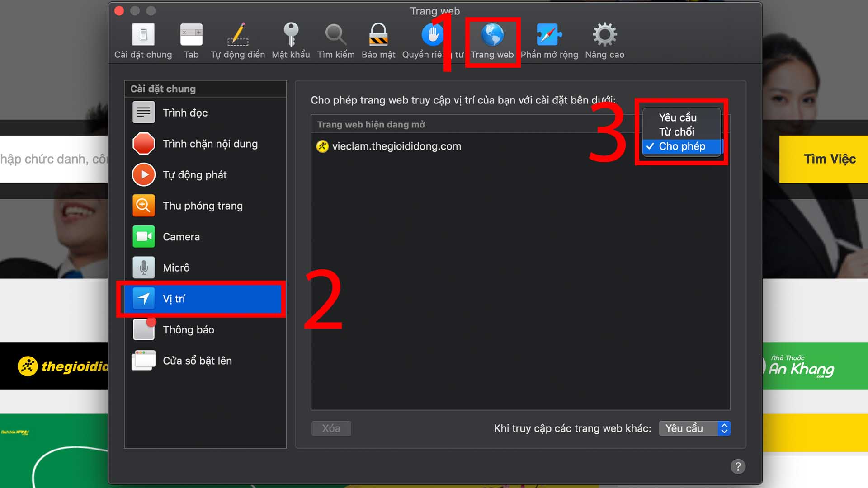The height and width of the screenshot is (488, 868).
Task: Select the Mật khẩu preferences icon
Action: pos(291,41)
